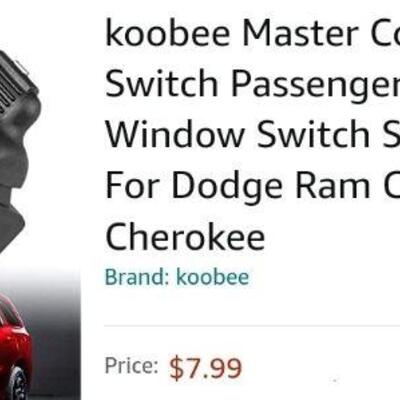Click Switch on the third title line
400x400 pixels.
(x=314, y=134)
